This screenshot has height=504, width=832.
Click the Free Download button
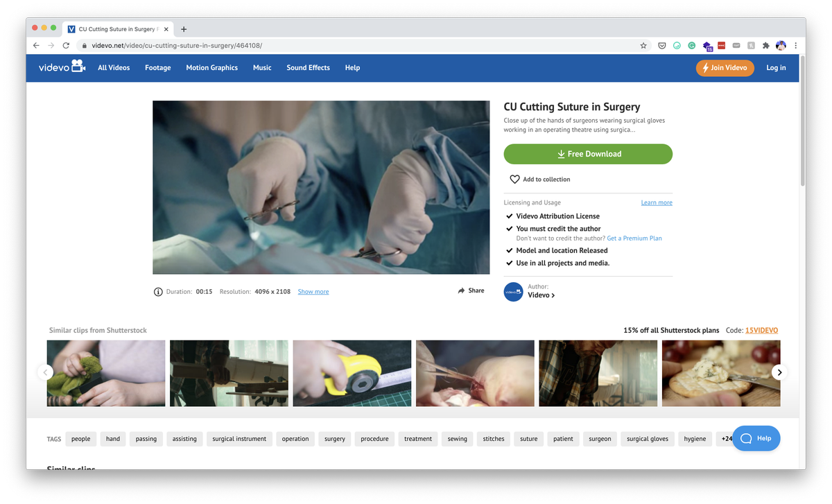pos(588,154)
